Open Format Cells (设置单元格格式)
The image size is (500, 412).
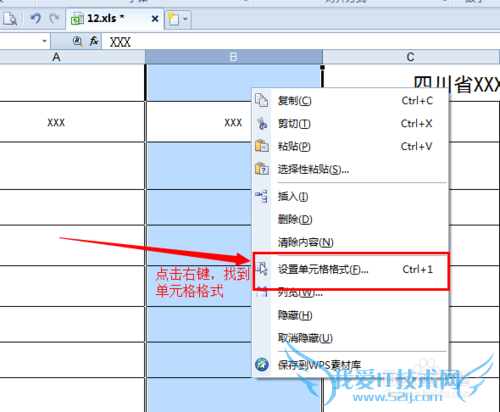pos(350,269)
